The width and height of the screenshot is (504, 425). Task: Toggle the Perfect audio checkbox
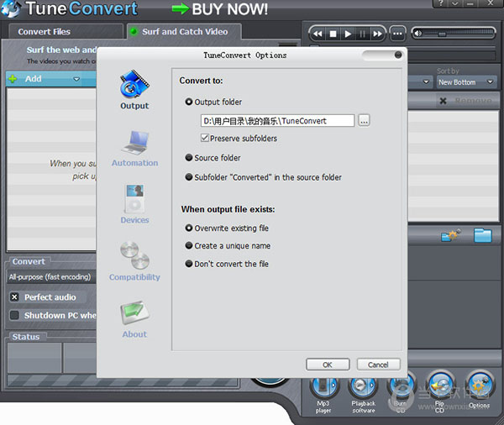(14, 297)
